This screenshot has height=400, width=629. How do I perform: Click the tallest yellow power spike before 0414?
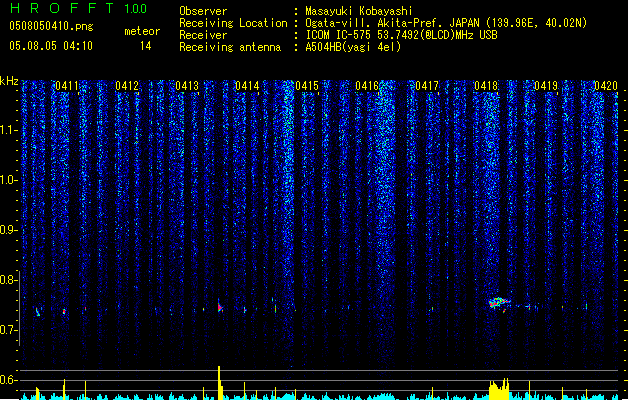(x=219, y=383)
